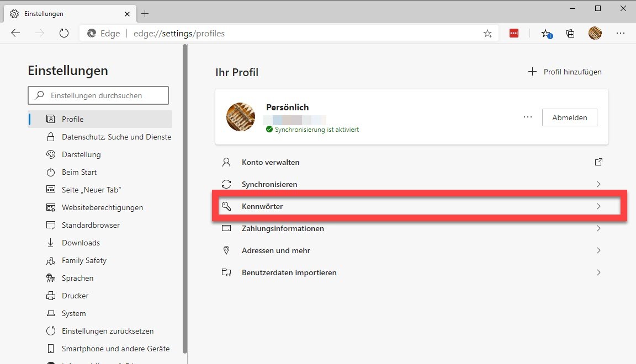
Task: Go to Darstellung settings
Action: (x=81, y=154)
